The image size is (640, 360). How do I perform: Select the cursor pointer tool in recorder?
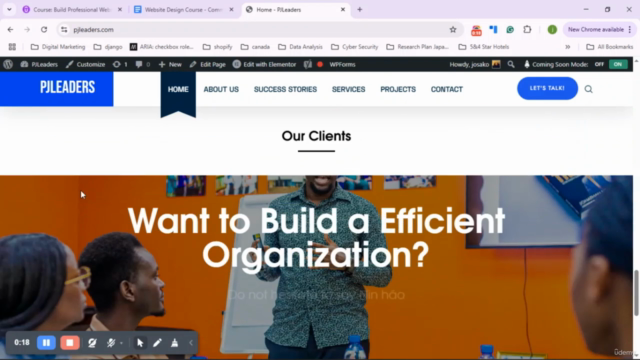140,343
